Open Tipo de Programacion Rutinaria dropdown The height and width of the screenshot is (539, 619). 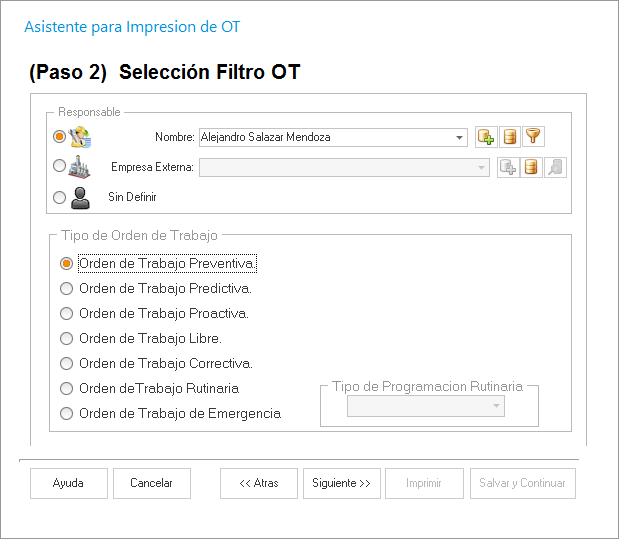(x=496, y=406)
